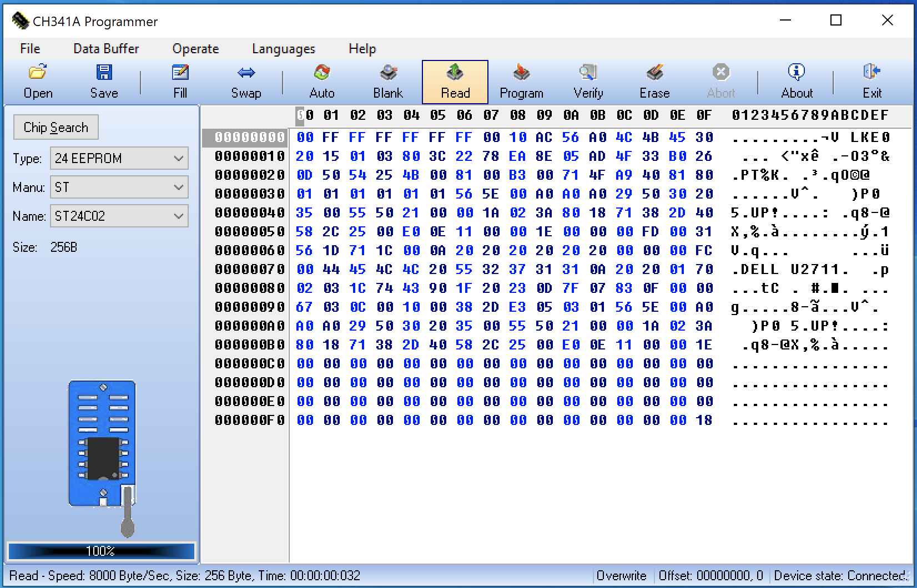
Task: Click the Exit toolbar icon
Action: click(x=871, y=82)
